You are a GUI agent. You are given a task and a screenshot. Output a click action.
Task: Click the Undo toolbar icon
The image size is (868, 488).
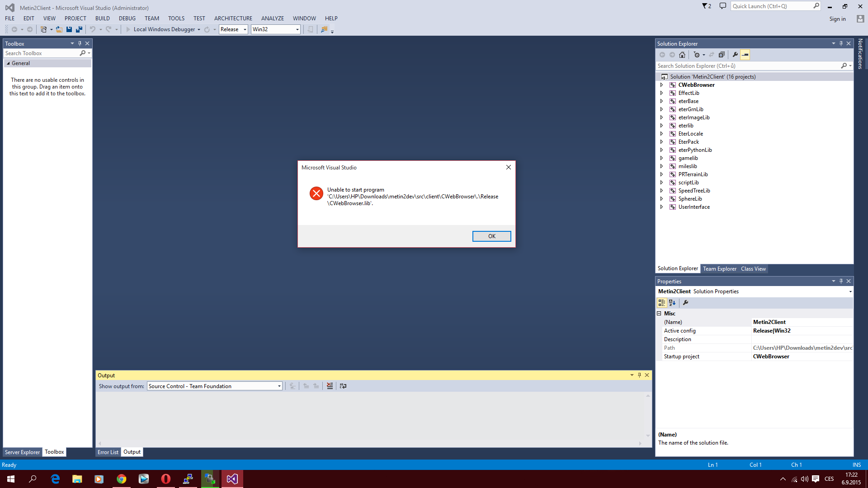coord(93,29)
